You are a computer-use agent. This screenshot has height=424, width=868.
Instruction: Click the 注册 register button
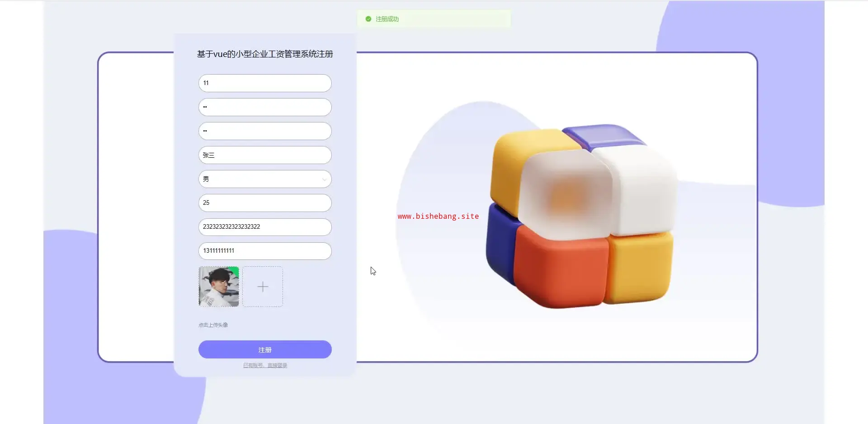(x=265, y=349)
